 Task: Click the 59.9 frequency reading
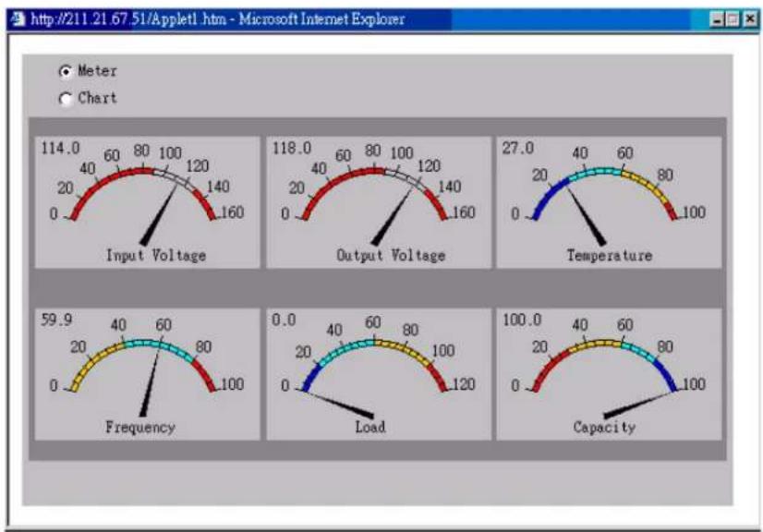coord(56,320)
